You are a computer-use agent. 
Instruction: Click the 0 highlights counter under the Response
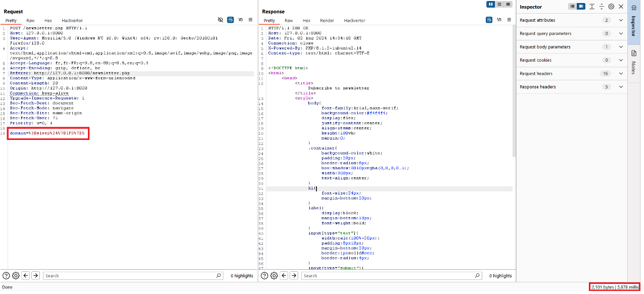click(x=499, y=275)
